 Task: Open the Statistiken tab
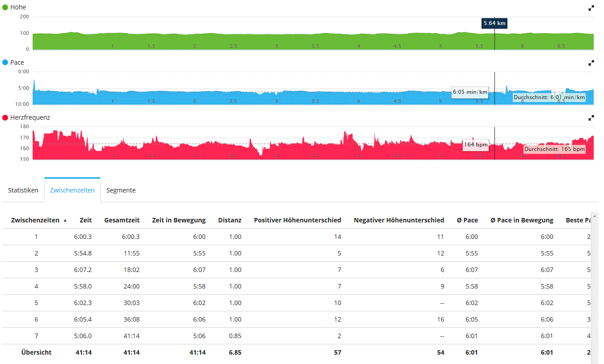[23, 190]
